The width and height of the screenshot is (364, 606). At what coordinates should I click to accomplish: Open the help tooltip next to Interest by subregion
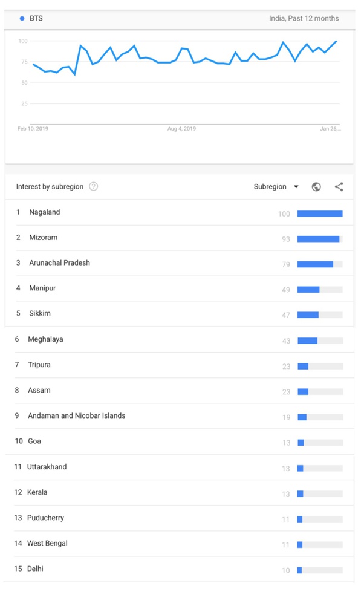coord(93,187)
